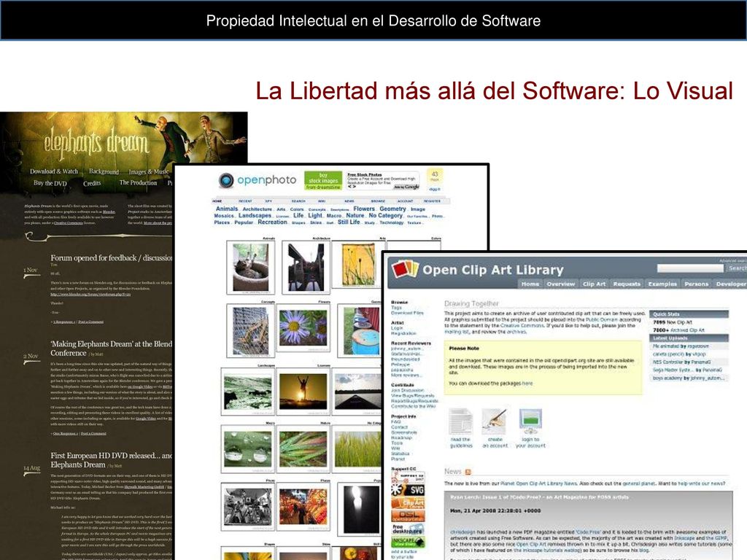This screenshot has height=560, width=747.
Task: Open the Home tab in Open Clip Art
Action: click(530, 284)
